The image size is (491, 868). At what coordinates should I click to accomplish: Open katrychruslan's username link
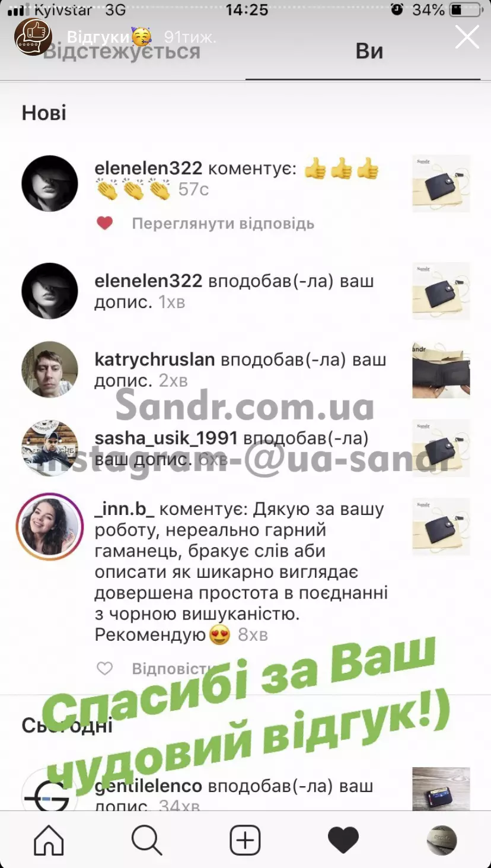click(x=155, y=360)
